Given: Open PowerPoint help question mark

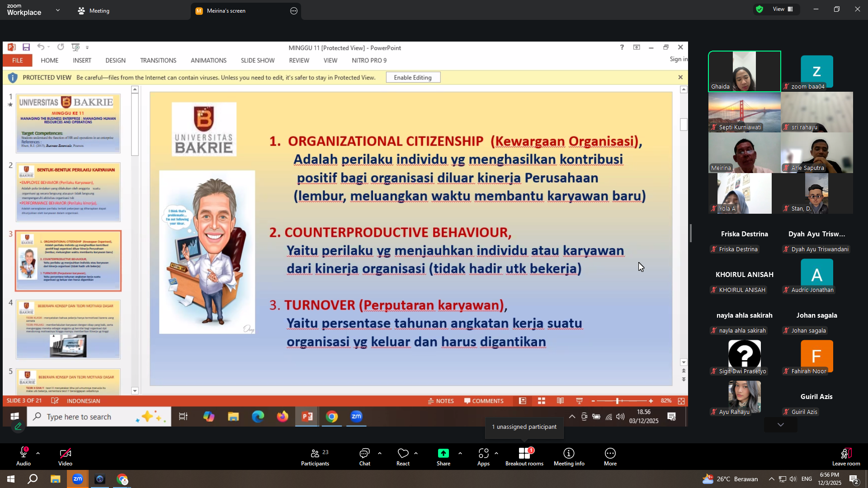Looking at the screenshot, I should click(x=622, y=47).
